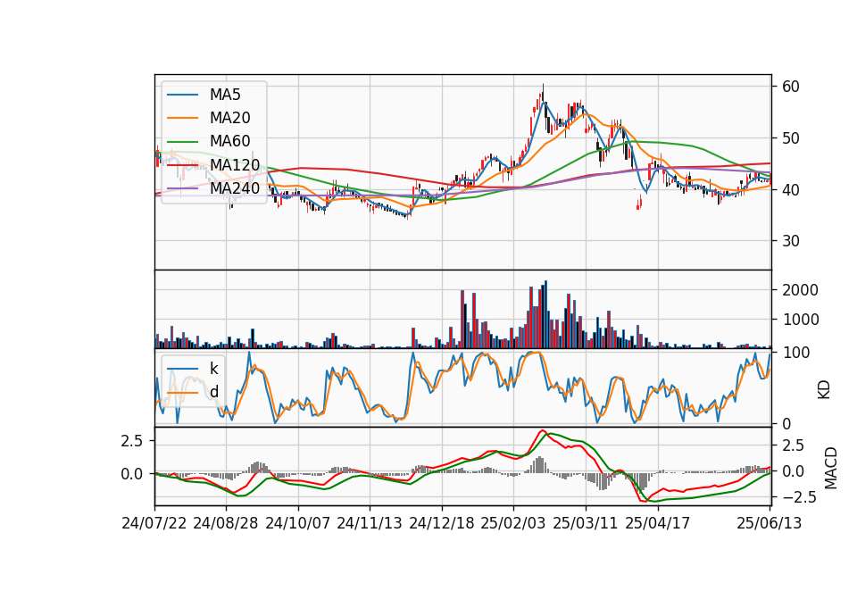Click the 'k' legend label in KD panel
The height and width of the screenshot is (616, 857).
(x=213, y=369)
